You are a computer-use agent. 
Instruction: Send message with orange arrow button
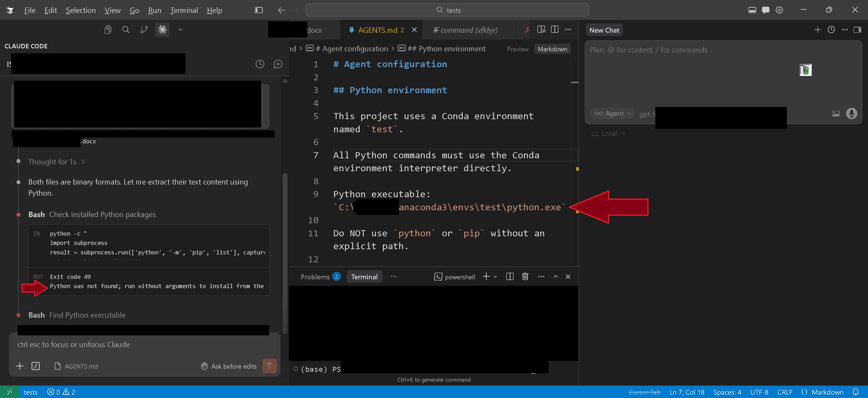270,366
